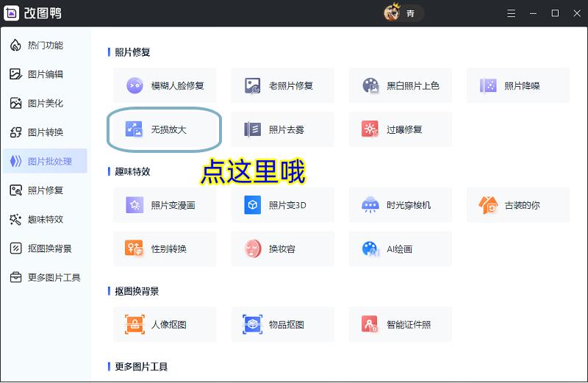The image size is (588, 383).
Task: Click the 热门功能 flame icon
Action: coord(15,46)
